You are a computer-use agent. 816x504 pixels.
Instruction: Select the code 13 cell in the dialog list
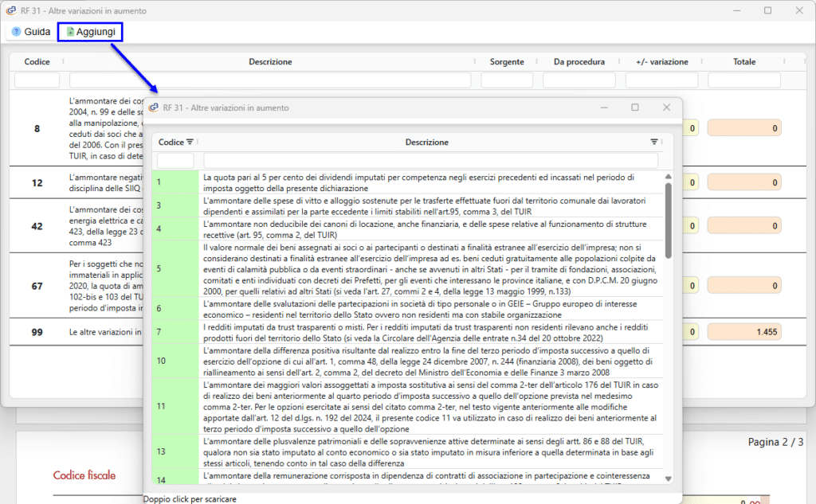pos(175,452)
